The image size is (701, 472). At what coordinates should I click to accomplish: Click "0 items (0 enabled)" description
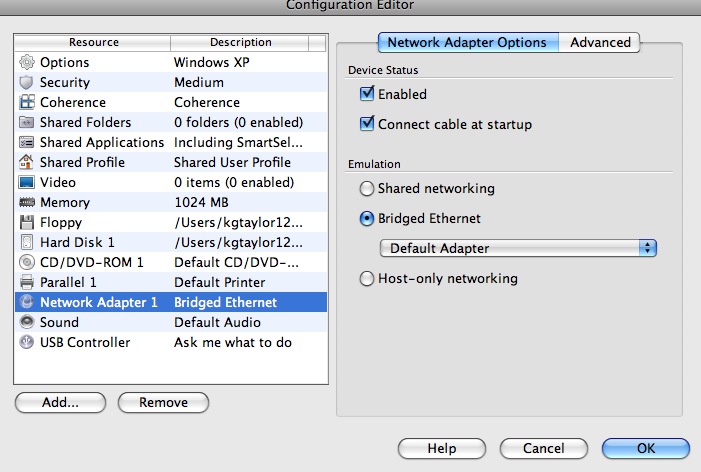(234, 182)
